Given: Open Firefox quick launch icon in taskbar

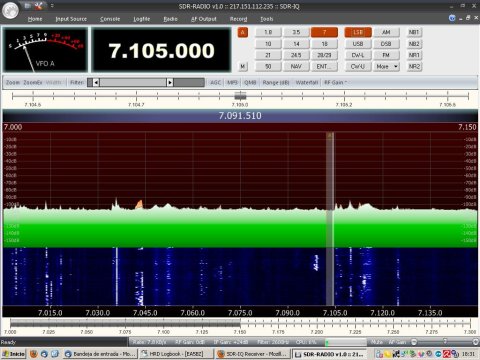Looking at the screenshot, I should 33,354.
